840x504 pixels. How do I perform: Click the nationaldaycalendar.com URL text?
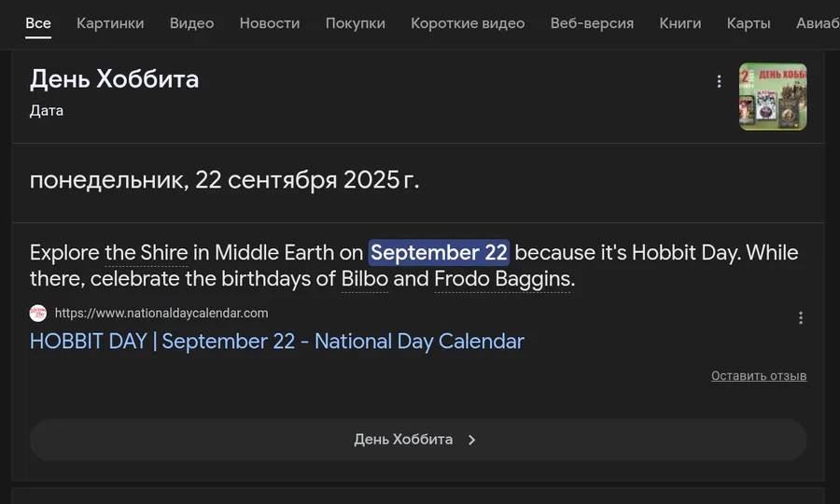click(161, 314)
